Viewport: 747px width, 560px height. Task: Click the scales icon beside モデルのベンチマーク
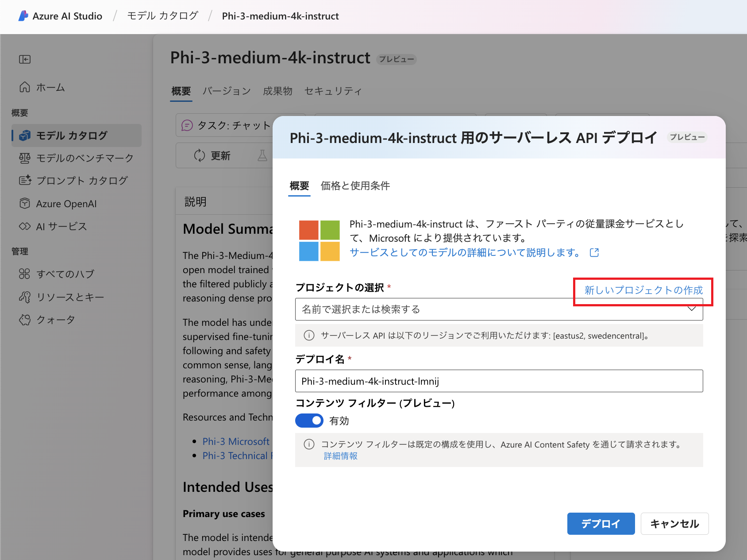(25, 158)
